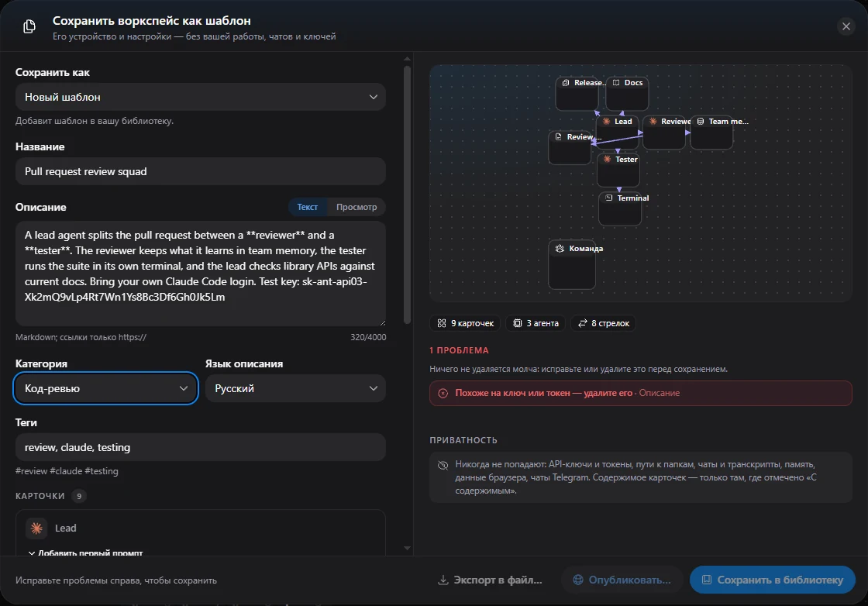Click the Review document card icon in the preview

559,136
